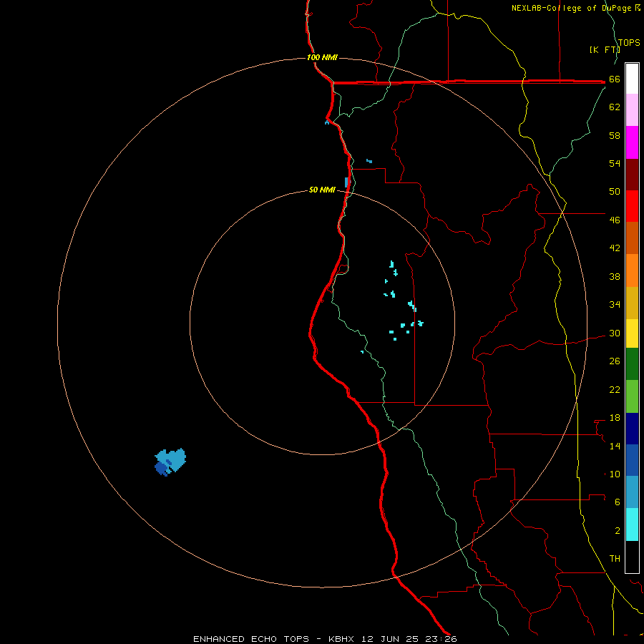Click the 18 legend value
The width and height of the screenshot is (644, 644).
point(615,418)
